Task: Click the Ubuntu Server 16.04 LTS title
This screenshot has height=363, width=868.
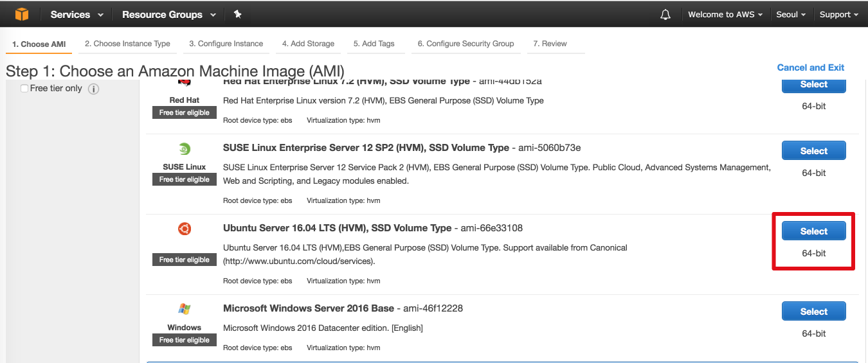Action: (x=337, y=228)
